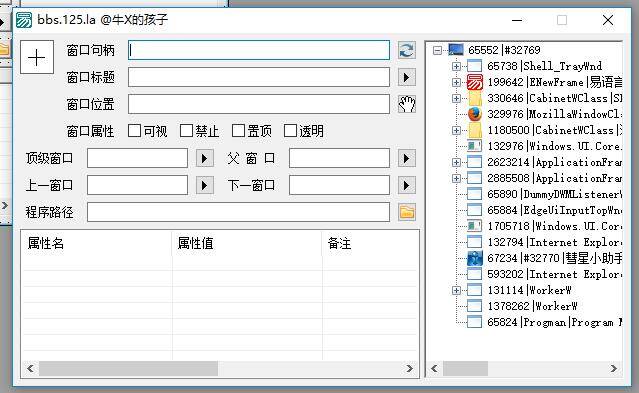Expand the 1180500 CabinetWClass node
This screenshot has height=393, width=639.
[456, 130]
